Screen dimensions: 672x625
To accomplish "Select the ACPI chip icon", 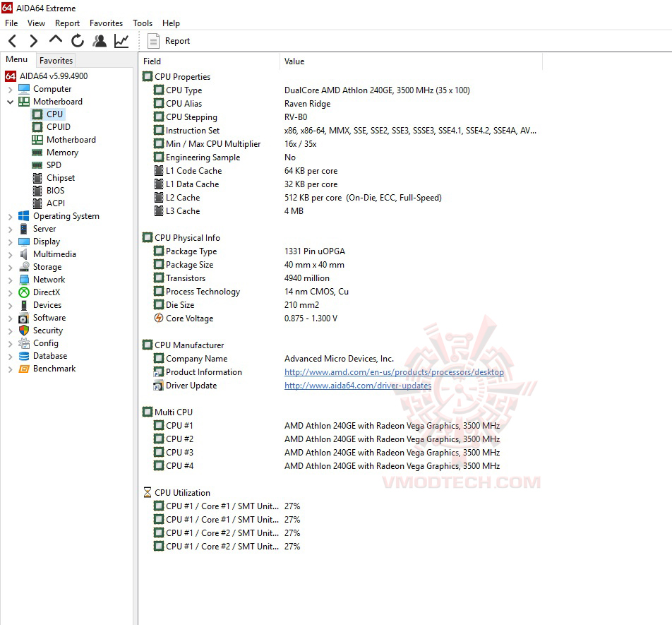I will pos(37,203).
